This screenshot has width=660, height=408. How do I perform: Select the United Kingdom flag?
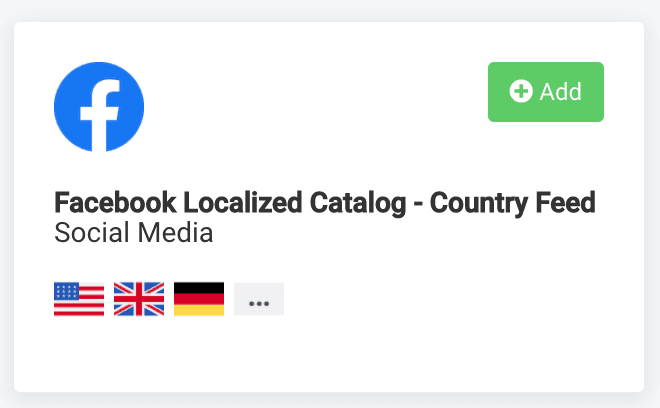tap(139, 299)
